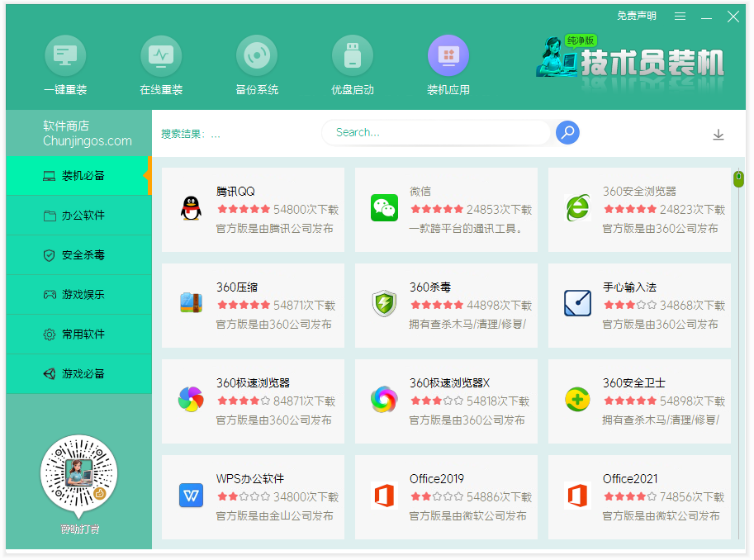The image size is (754, 560).
Task: Click the QR code sponsor image
Action: (78, 473)
